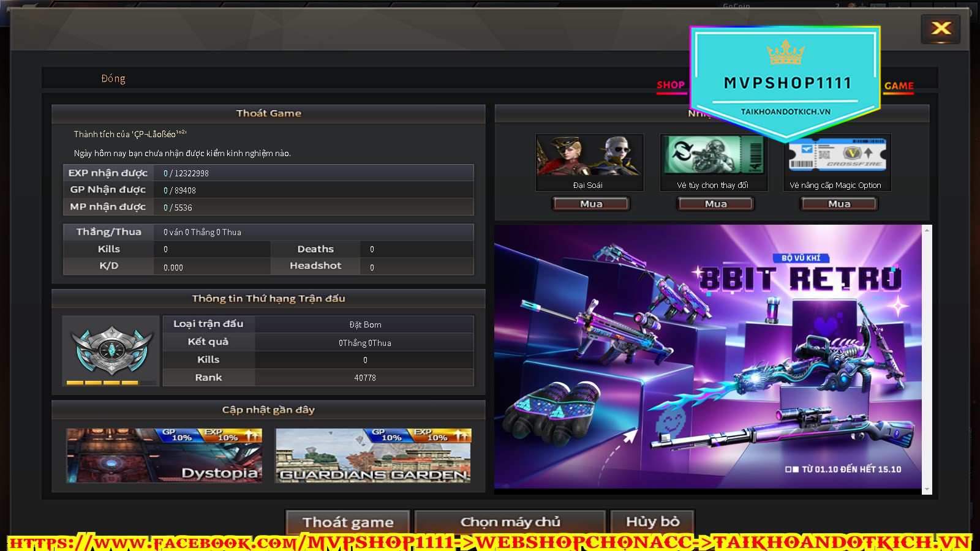
Task: Switch to the SHOP tab
Action: tap(671, 85)
